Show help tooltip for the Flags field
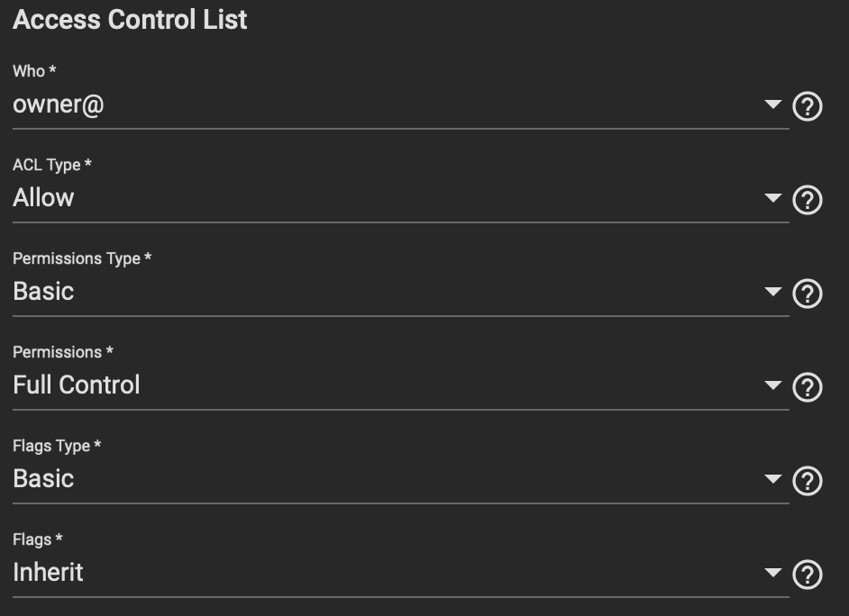This screenshot has width=849, height=616. click(x=808, y=575)
